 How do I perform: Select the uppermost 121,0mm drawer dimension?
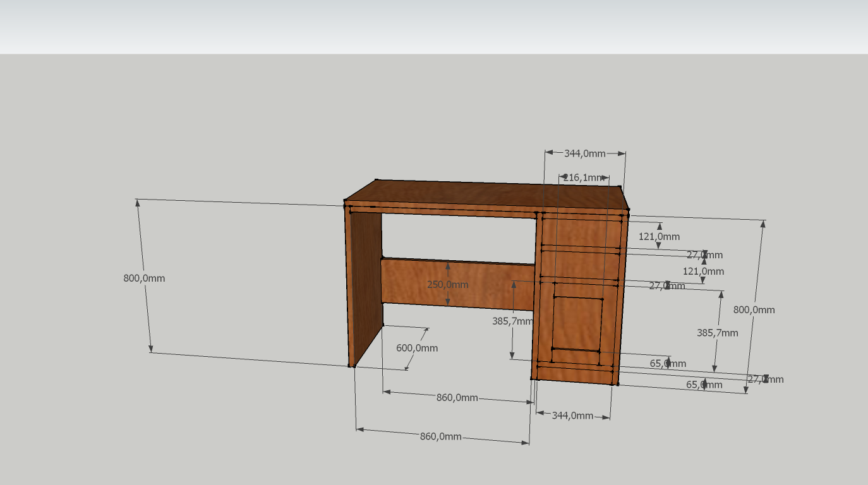659,237
